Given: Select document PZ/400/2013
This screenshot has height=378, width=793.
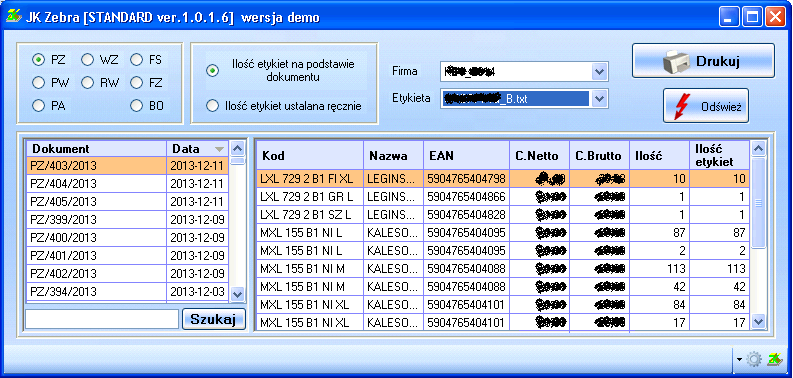Looking at the screenshot, I should tap(127, 238).
